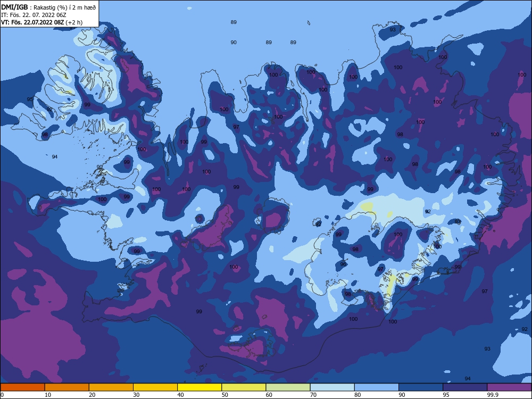Click the '99.9' legend tick label
Screen dimensions: 532x399
click(492, 395)
